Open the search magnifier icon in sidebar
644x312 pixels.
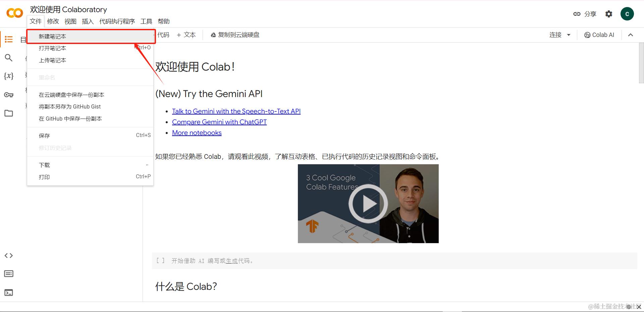tap(9, 58)
